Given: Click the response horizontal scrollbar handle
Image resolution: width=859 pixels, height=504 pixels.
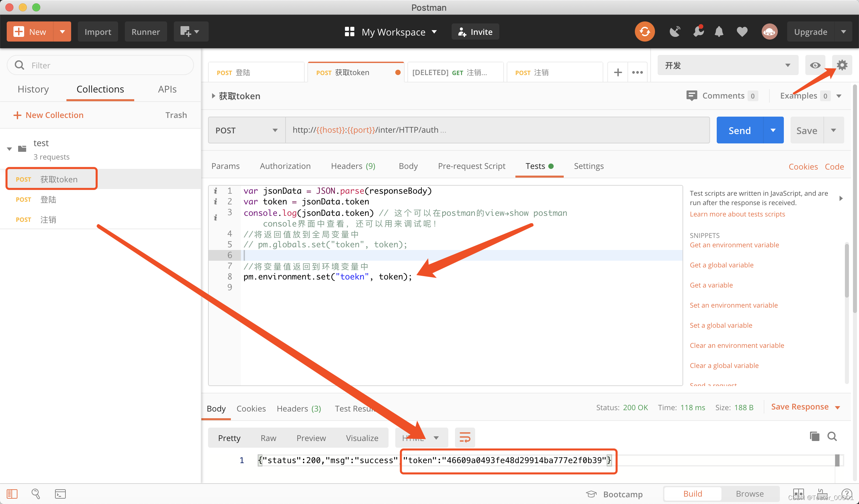Looking at the screenshot, I should pos(837,460).
